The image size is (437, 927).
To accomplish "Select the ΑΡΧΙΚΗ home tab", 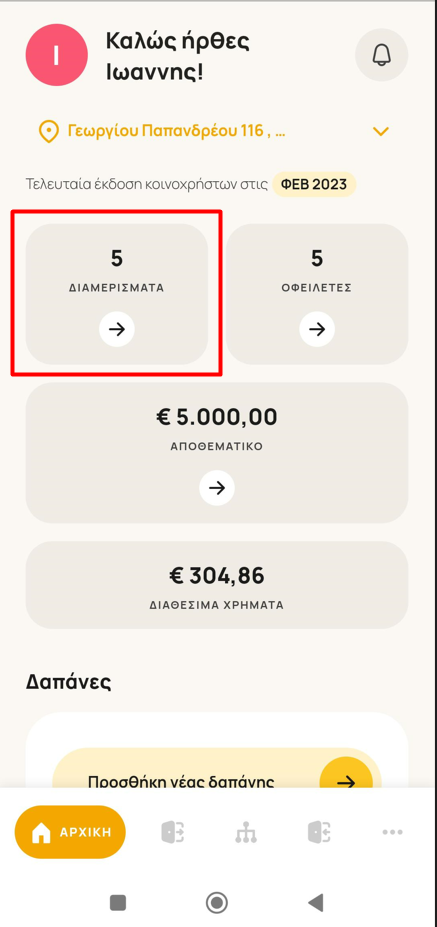I will click(70, 832).
